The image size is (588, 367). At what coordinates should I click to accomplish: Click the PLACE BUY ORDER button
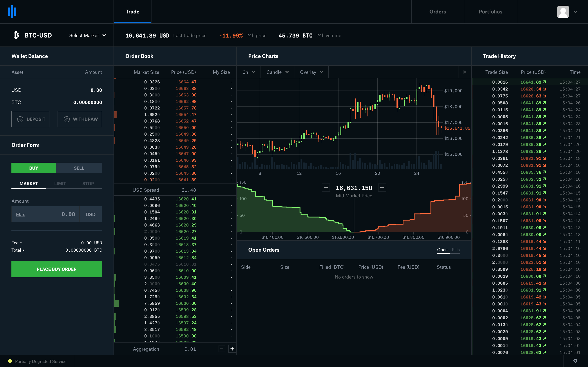coord(57,269)
